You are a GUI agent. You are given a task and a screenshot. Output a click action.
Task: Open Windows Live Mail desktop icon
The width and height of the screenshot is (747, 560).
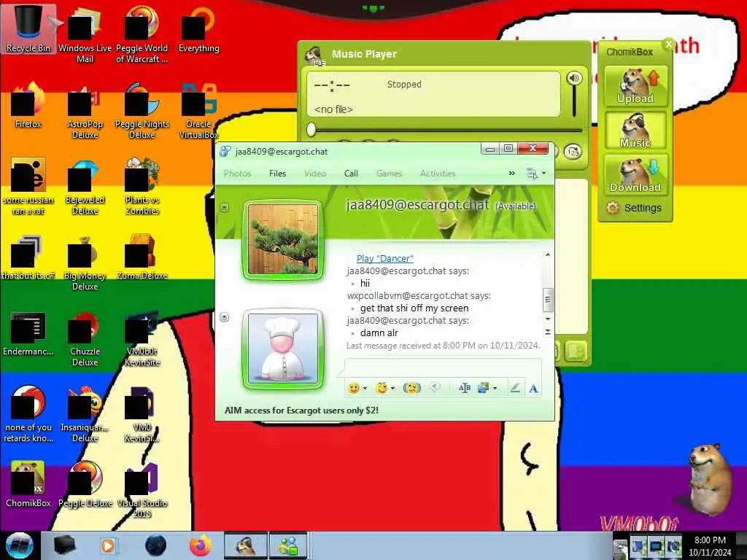pyautogui.click(x=85, y=34)
